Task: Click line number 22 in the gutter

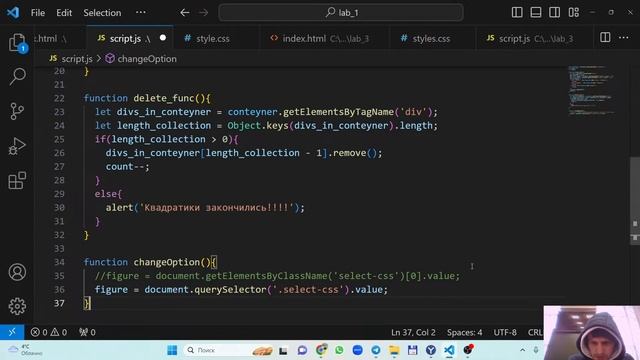Action: coord(59,98)
